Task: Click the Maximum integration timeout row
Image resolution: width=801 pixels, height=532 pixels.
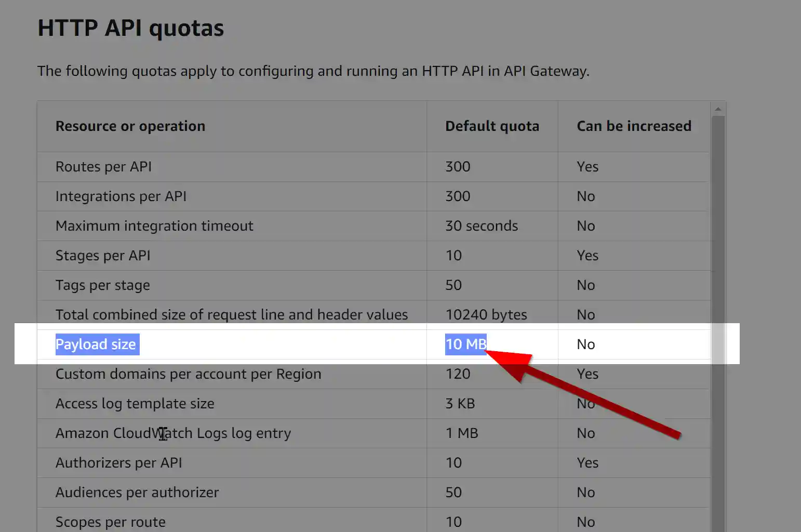Action: point(154,225)
